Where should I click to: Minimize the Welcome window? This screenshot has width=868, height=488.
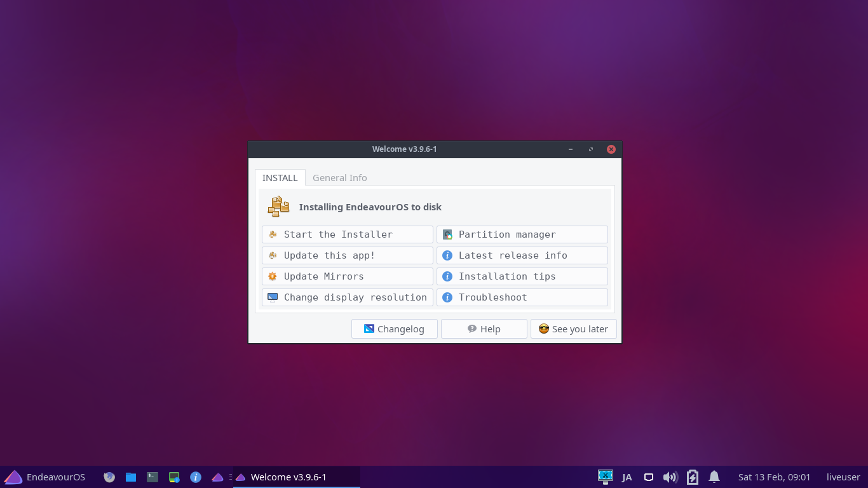[x=571, y=149]
